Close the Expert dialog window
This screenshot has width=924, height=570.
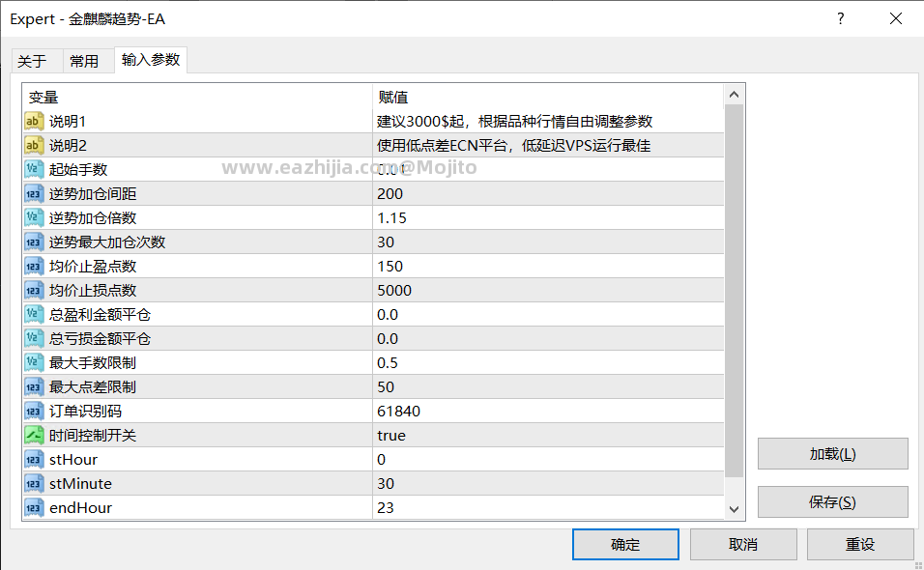[896, 19]
